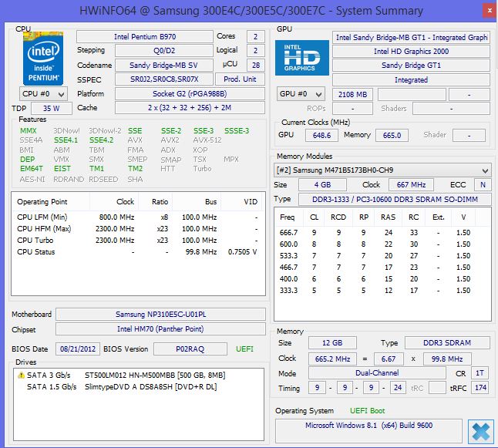Click the µCU value 28

pos(255,65)
